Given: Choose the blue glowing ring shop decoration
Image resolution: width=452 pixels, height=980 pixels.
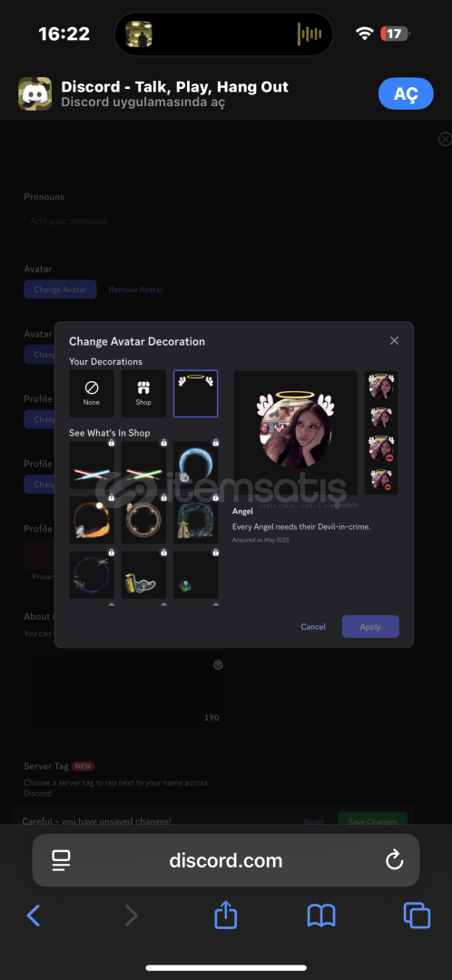Looking at the screenshot, I should [x=196, y=465].
